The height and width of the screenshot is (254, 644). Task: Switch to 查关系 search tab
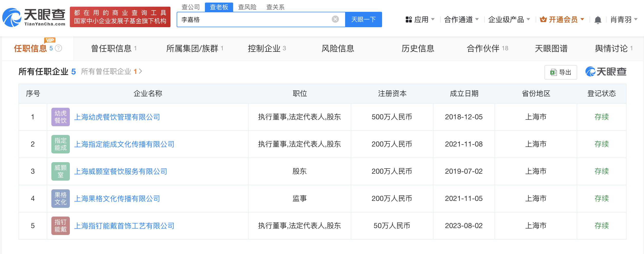pos(276,7)
